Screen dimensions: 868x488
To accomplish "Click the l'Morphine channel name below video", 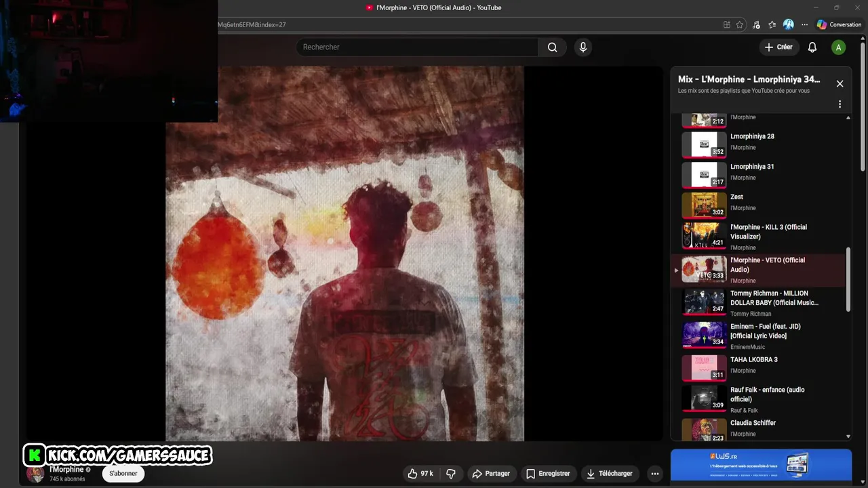I will point(66,470).
